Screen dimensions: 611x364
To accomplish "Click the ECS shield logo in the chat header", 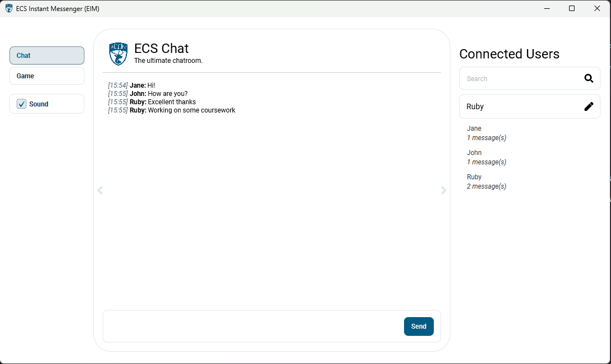I will point(118,53).
